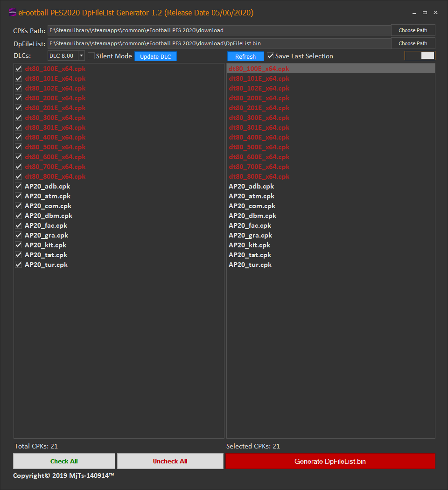
Task: Choose Path for CPKs Path
Action: pos(413,30)
